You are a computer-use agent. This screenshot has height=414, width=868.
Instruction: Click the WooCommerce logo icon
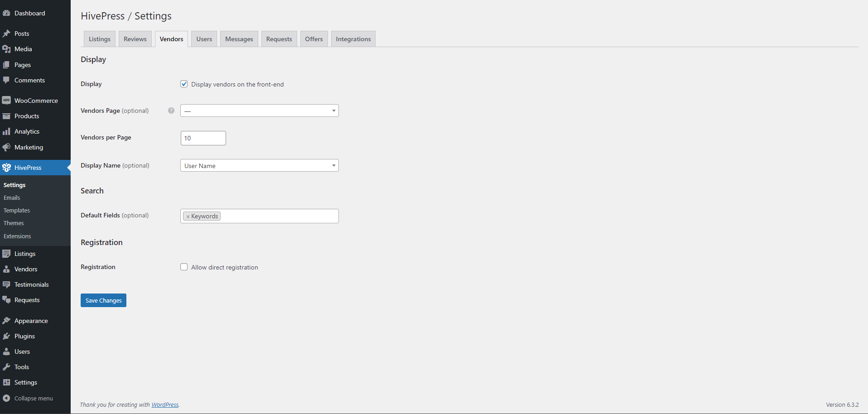(x=6, y=101)
